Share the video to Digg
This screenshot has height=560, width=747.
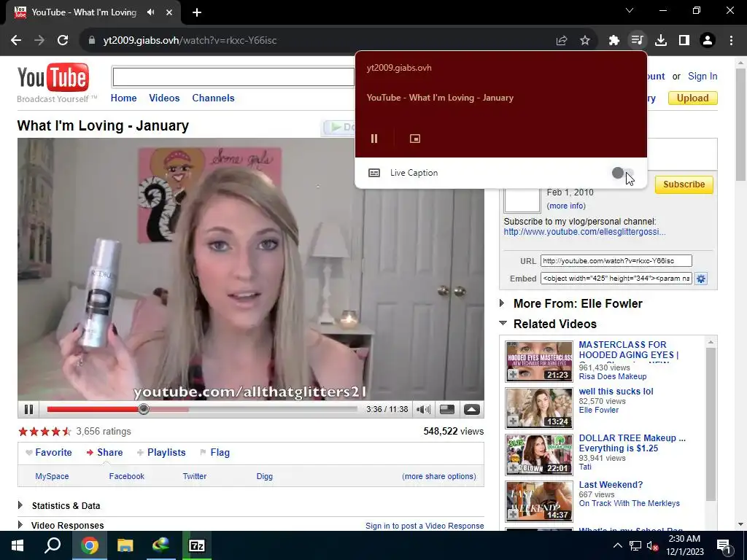pos(264,476)
